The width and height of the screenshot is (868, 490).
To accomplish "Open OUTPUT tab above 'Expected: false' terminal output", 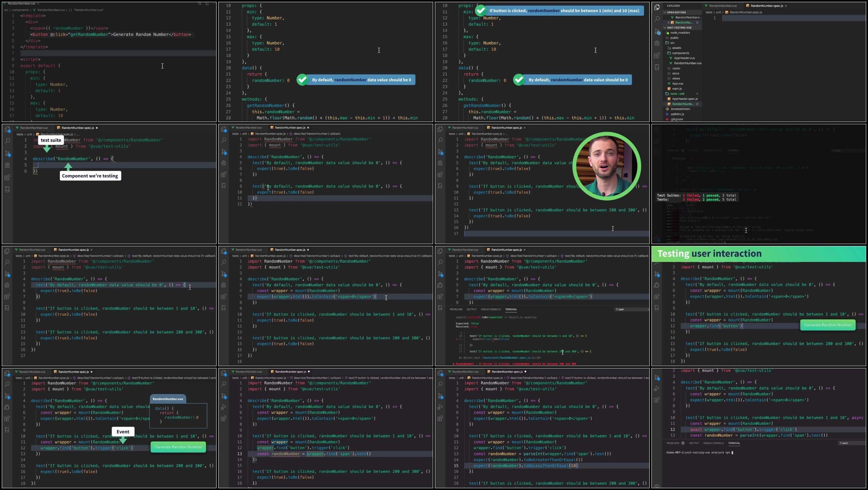I will pyautogui.click(x=471, y=310).
